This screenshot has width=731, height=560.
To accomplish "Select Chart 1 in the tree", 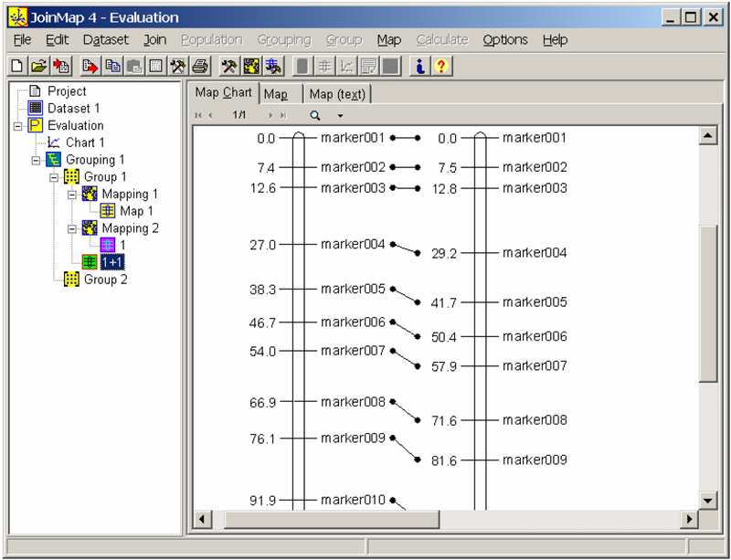I will pyautogui.click(x=85, y=143).
